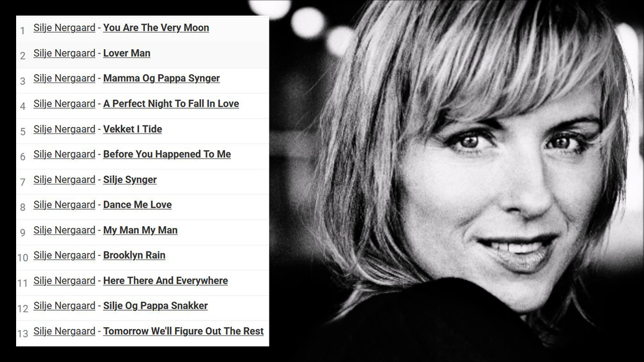Click Silje Nergaard artist link on track 10
This screenshot has height=362, width=644.
pos(64,255)
